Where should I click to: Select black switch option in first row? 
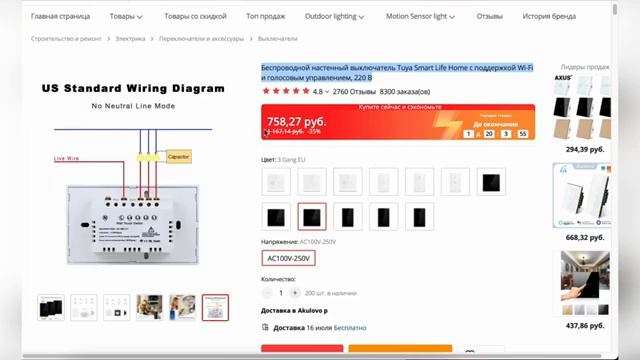point(491,182)
